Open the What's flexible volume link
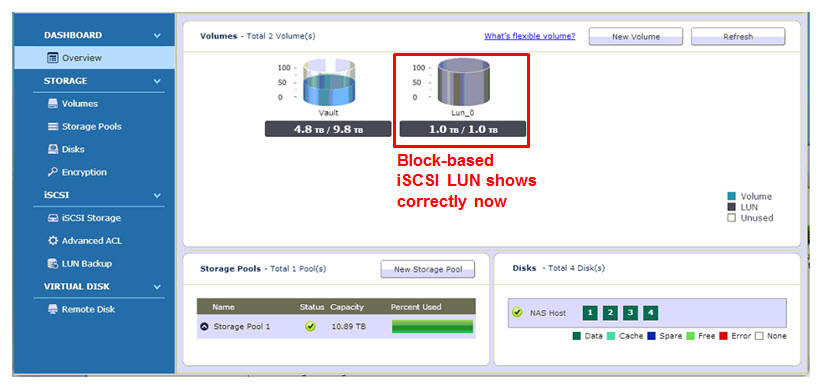825x385 pixels. pyautogui.click(x=529, y=36)
